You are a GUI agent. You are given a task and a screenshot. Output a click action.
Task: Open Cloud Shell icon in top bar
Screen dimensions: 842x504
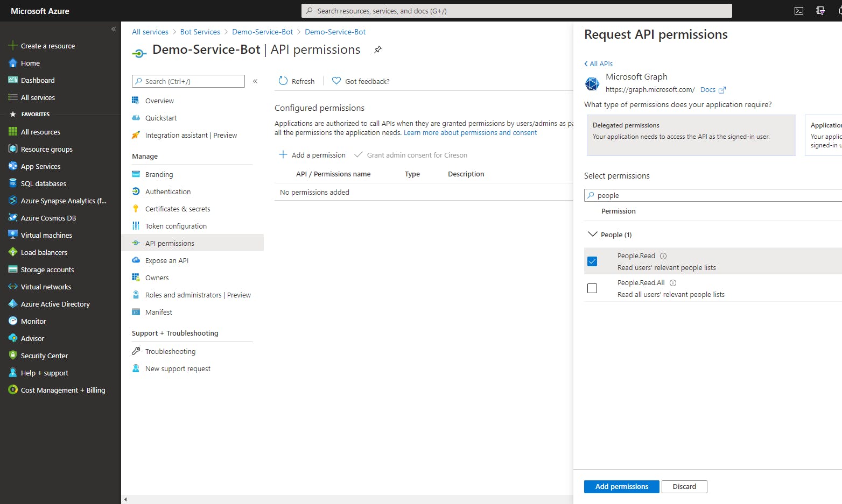tap(799, 11)
